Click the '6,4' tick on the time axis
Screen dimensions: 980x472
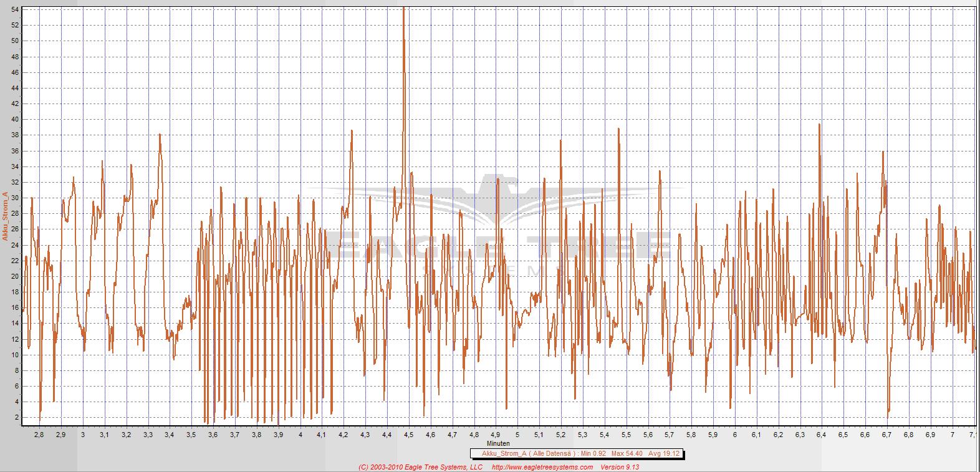coord(821,434)
